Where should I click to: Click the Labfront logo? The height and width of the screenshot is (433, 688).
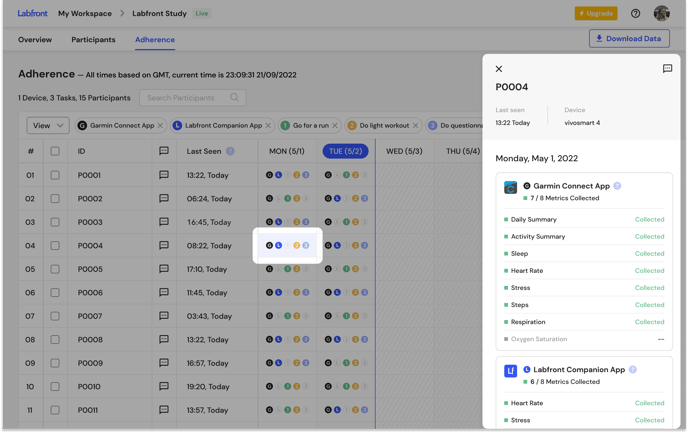coord(32,13)
